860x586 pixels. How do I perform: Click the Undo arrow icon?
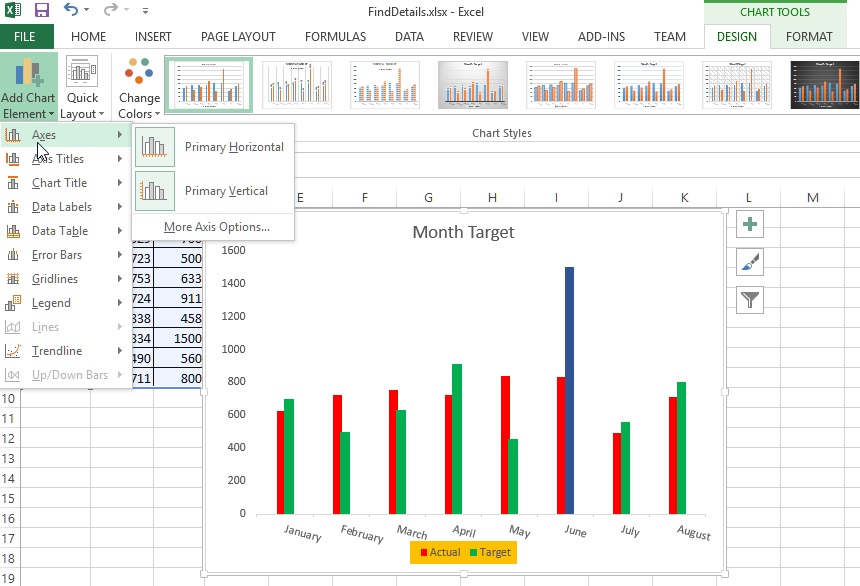tap(71, 10)
